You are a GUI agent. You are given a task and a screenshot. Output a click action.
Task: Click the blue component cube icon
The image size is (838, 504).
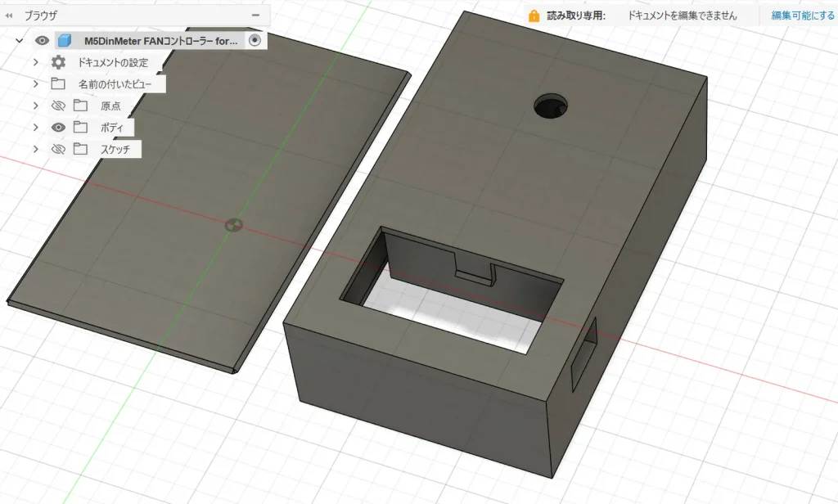(64, 41)
